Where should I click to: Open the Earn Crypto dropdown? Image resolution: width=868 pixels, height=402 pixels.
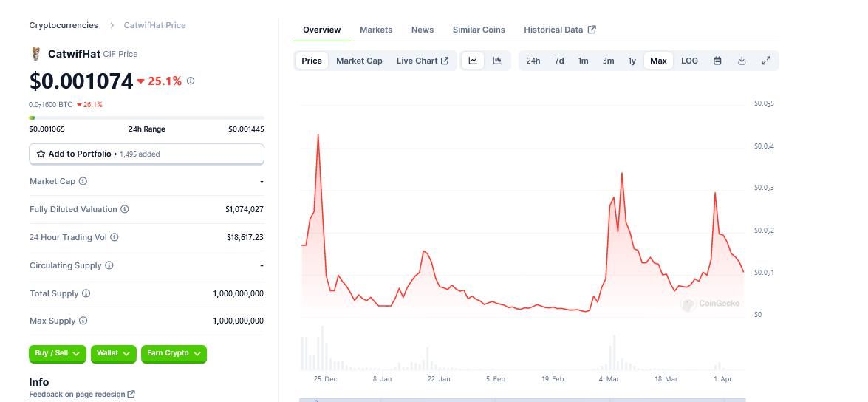(x=174, y=353)
